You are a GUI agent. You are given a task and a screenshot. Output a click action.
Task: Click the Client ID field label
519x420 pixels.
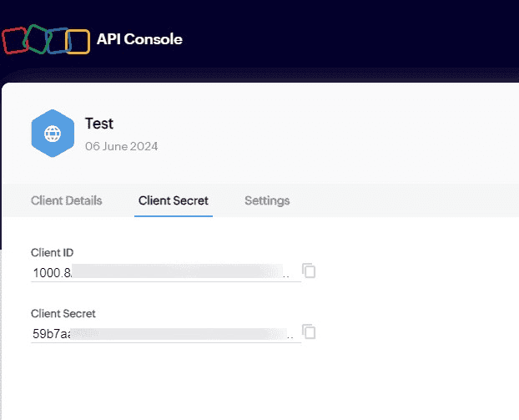pyautogui.click(x=53, y=252)
